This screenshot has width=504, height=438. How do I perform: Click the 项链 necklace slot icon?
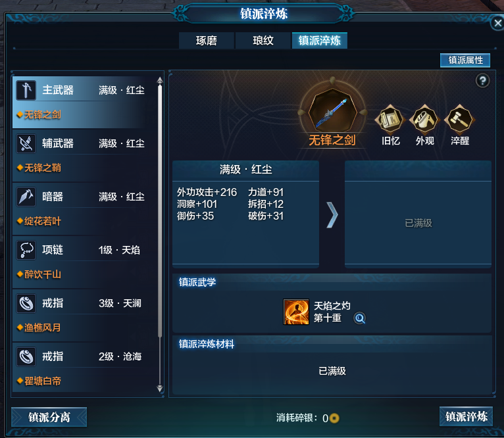pos(26,250)
